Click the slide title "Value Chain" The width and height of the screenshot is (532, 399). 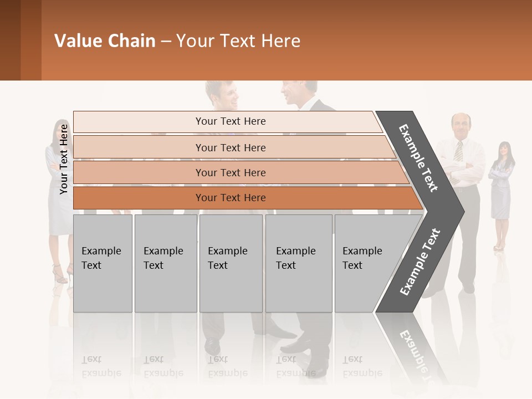coord(105,40)
